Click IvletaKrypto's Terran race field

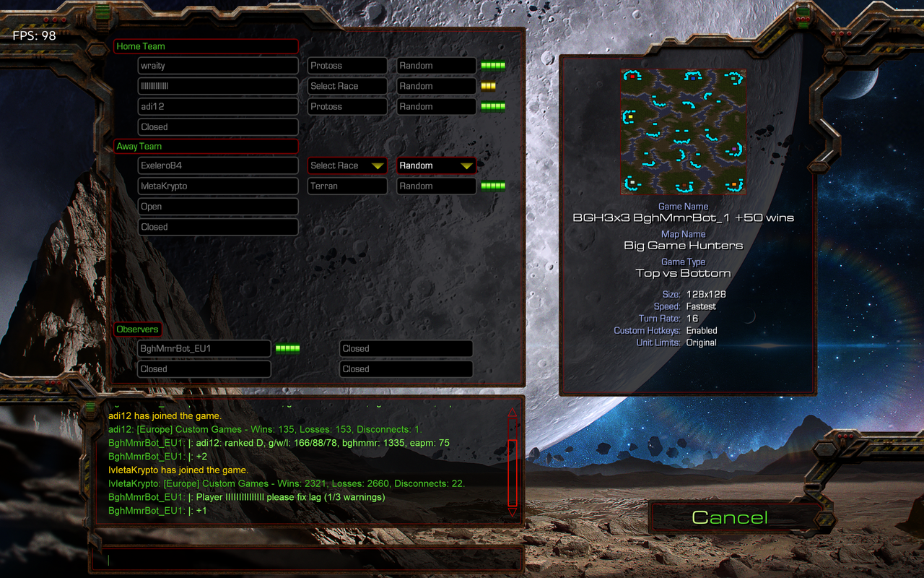pyautogui.click(x=347, y=186)
